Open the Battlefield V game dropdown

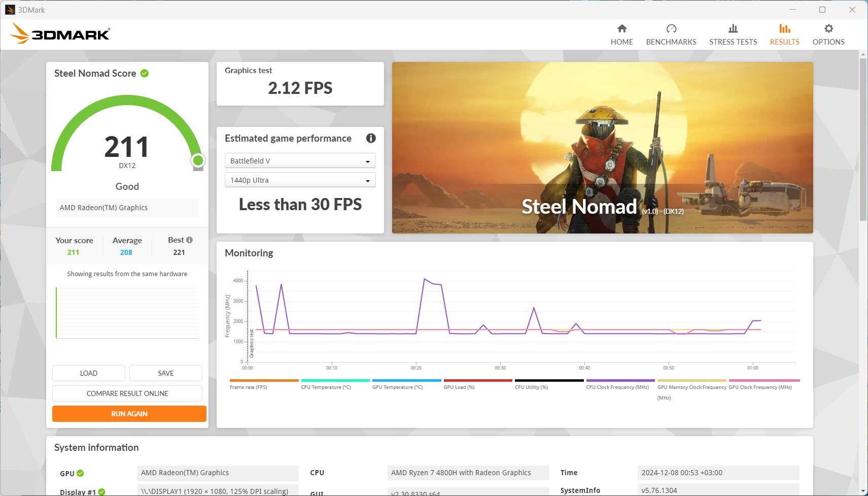tap(300, 161)
